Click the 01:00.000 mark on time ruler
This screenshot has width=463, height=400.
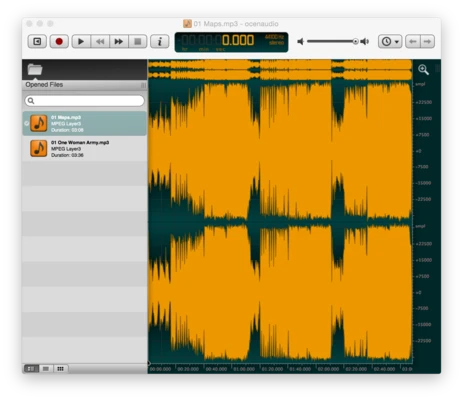tap(244, 369)
